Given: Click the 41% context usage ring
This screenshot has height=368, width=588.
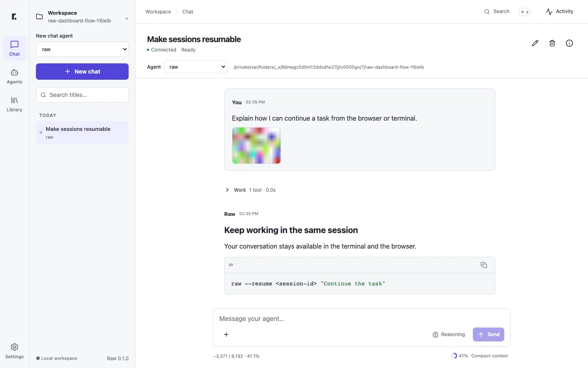Looking at the screenshot, I should [454, 356].
